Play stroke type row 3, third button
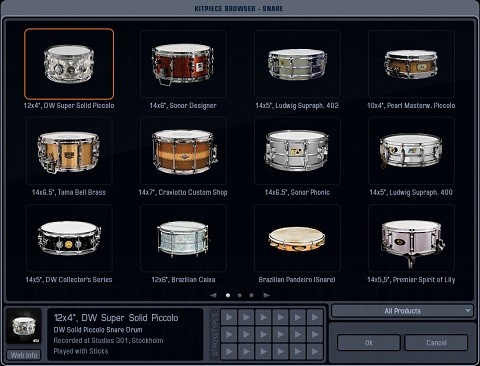 tap(263, 351)
